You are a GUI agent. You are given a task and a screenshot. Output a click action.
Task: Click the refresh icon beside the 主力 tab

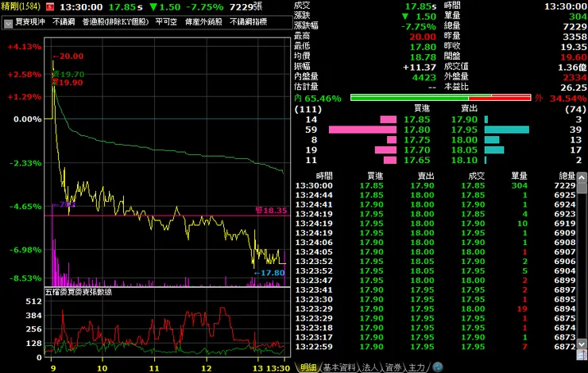click(437, 367)
